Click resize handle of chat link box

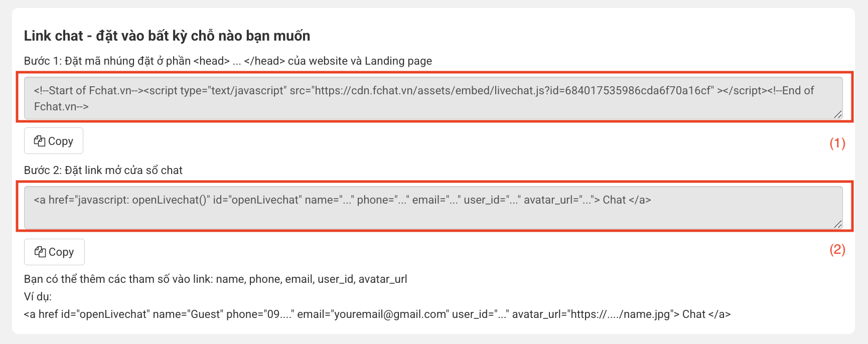pos(838,224)
